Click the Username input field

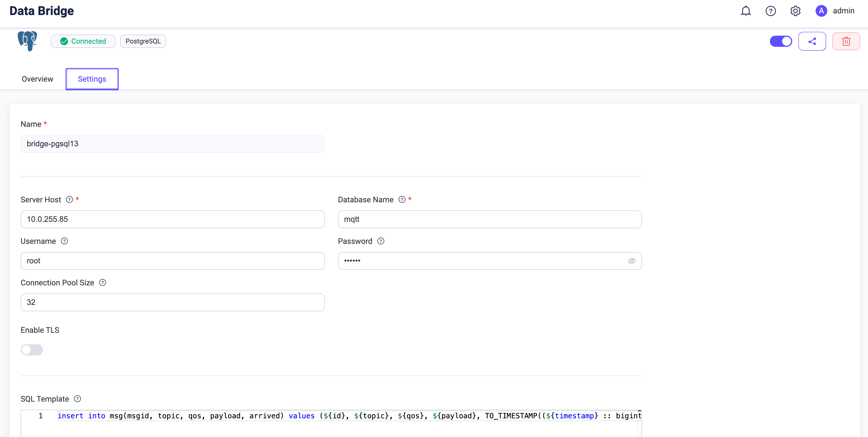pyautogui.click(x=172, y=261)
